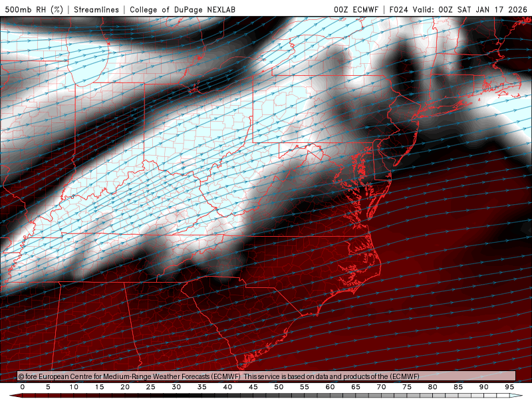Click the "70" value on humidity scale
Screen dimensions: 532x399
(x=381, y=387)
